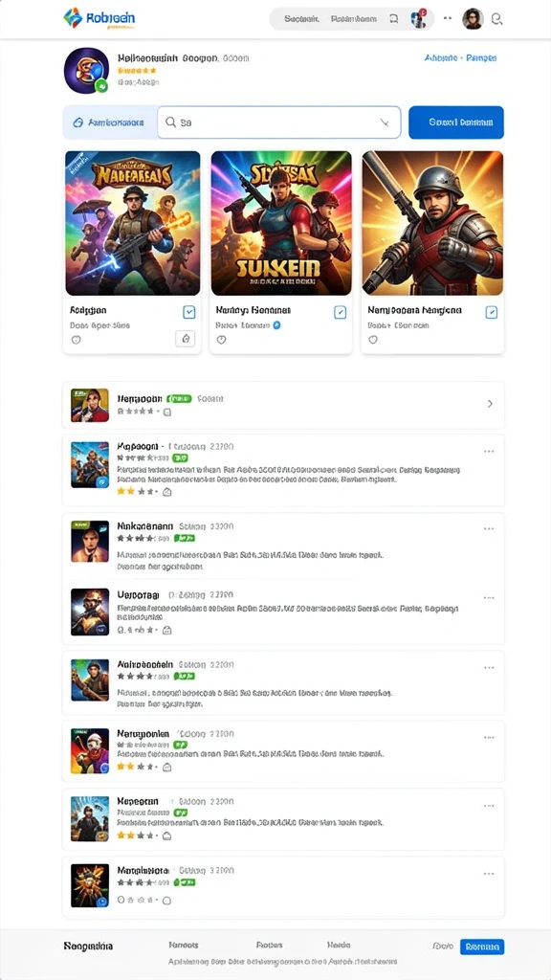
Task: Click the yellow star rating under the app title
Action: pos(137,71)
